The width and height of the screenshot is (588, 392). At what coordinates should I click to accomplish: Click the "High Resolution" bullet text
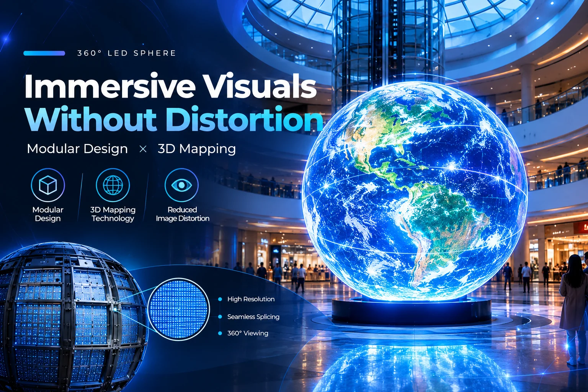[251, 299]
